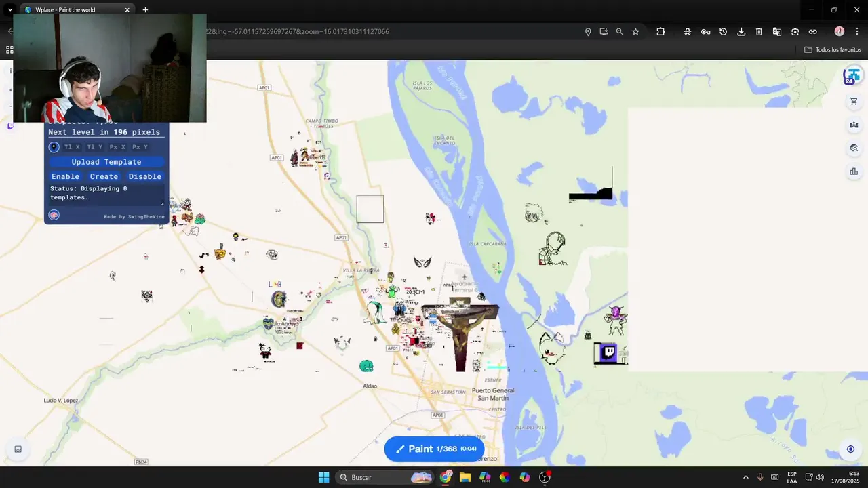This screenshot has width=868, height=488.
Task: Select the Wplace - Paint the world tab
Action: click(x=77, y=9)
